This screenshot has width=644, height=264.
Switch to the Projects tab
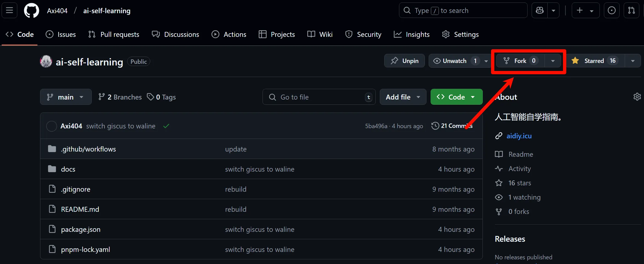[277, 34]
